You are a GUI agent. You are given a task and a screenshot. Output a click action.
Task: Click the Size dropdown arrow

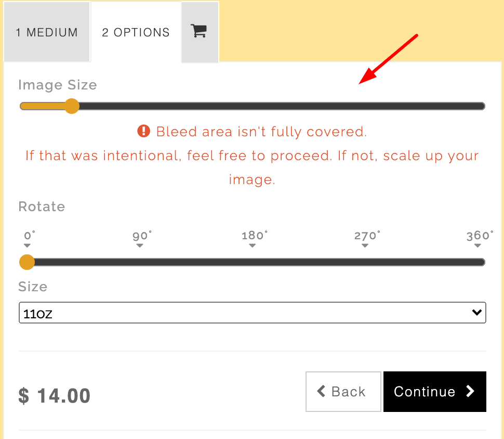point(476,313)
